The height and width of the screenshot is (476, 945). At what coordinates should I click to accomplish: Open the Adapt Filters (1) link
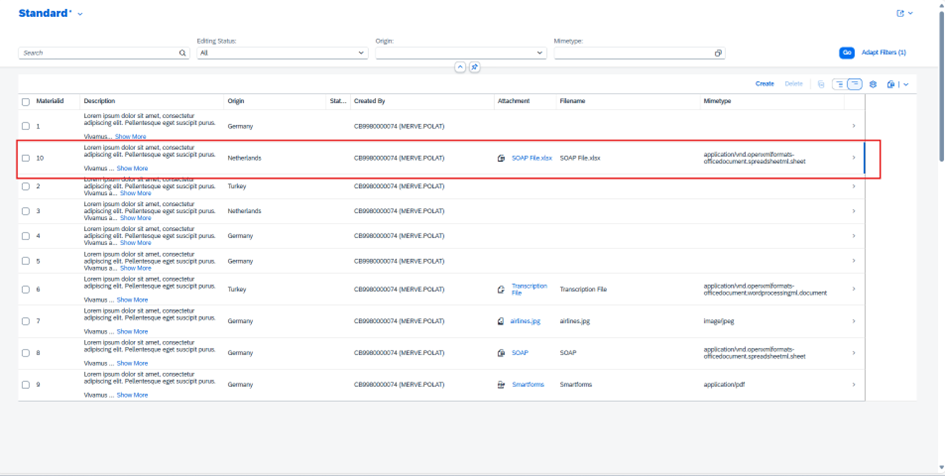884,52
